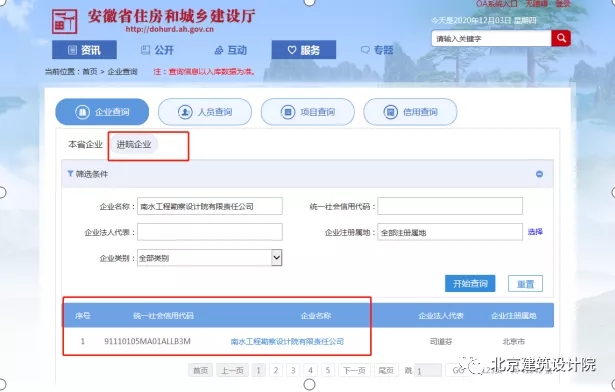This screenshot has width=615, height=392.
Task: Focus the 统一社会信用代码 input field
Action: click(450, 206)
